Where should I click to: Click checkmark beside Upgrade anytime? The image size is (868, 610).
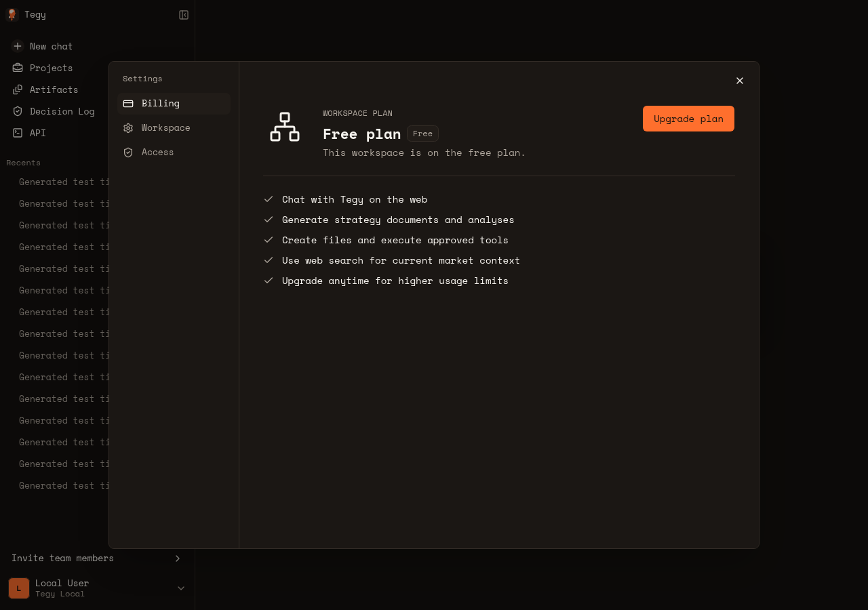pos(269,281)
